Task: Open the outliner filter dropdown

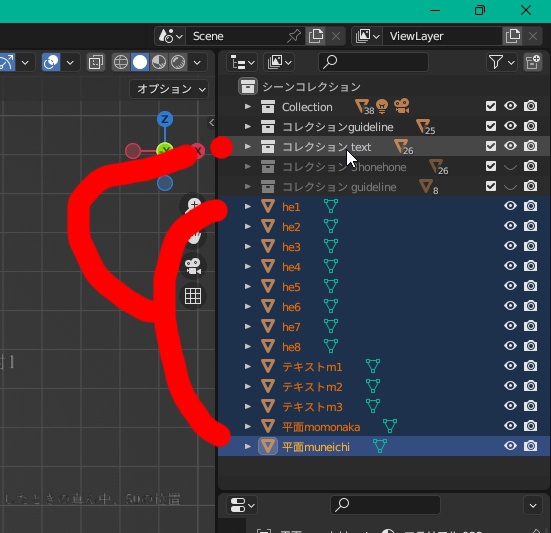Action: coord(501,62)
